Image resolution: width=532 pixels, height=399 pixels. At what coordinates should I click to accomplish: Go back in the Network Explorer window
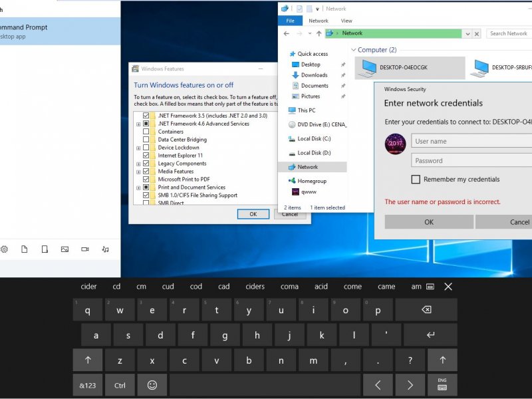tap(287, 34)
